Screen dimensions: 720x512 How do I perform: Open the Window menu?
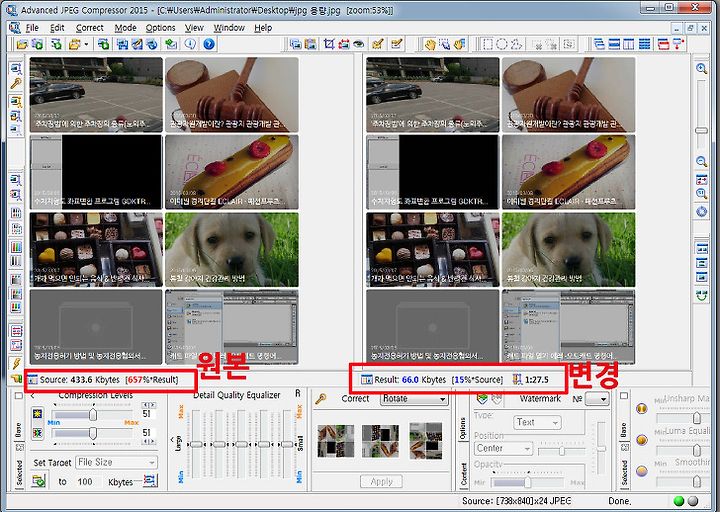click(x=229, y=28)
